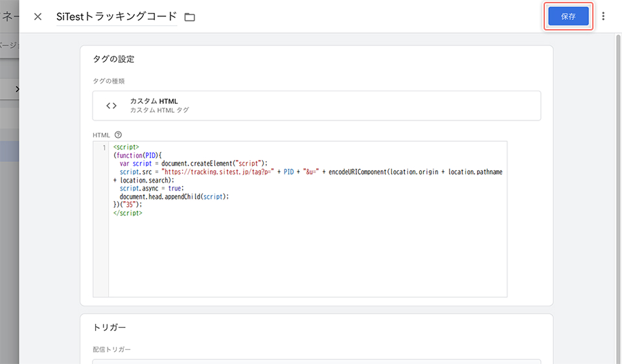Click the tracking.sitest.jp URL string in code
The width and height of the screenshot is (622, 364).
tap(218, 172)
